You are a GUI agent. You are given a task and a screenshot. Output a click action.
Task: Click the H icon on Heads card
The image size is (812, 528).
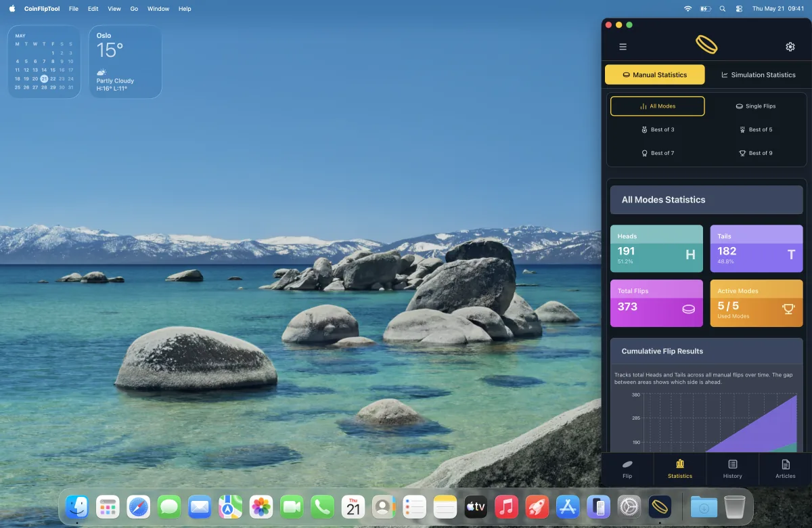tap(690, 255)
